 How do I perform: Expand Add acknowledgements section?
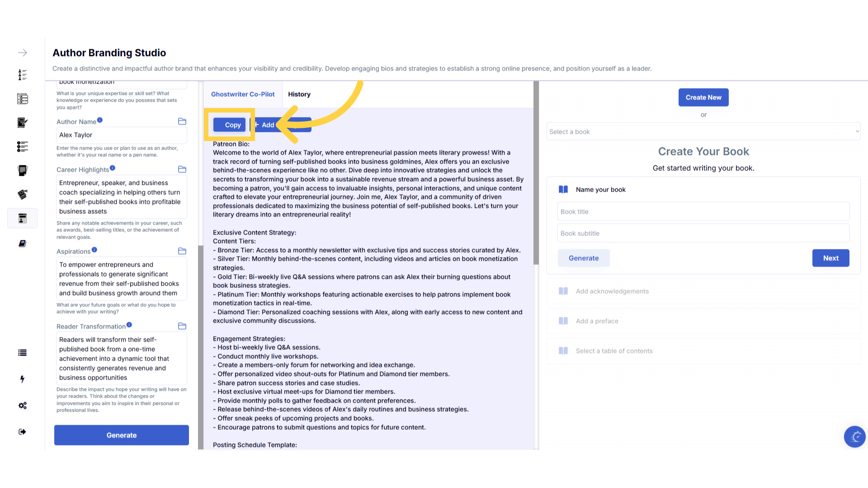612,291
